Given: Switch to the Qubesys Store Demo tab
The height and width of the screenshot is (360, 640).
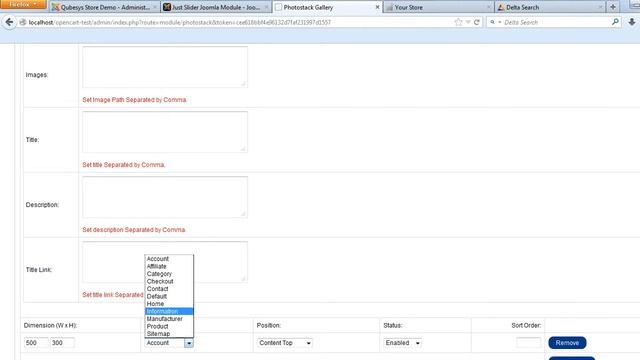Looking at the screenshot, I should [105, 7].
